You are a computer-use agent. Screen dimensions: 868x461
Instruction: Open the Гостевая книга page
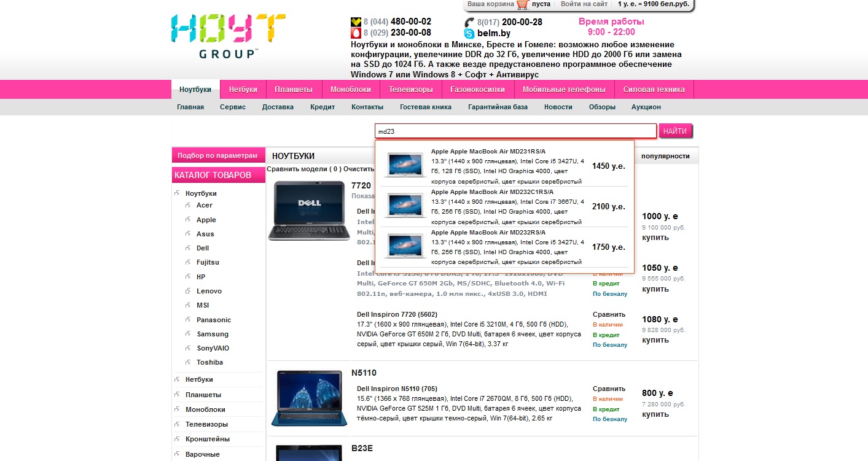426,107
